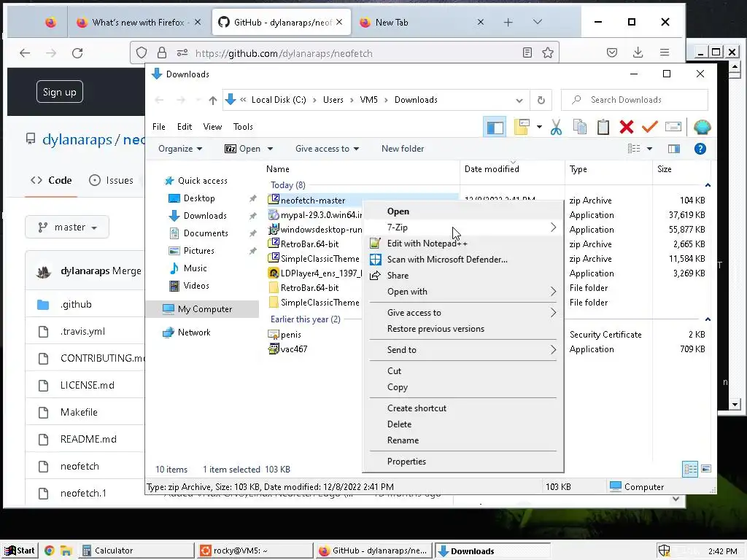Click the change view layout icon
Image resolution: width=747 pixels, height=560 pixels.
pos(634,149)
